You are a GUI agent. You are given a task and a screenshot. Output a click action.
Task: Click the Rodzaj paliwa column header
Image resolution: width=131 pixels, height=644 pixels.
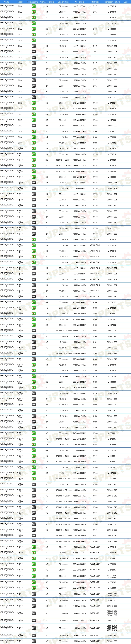(32, 2)
